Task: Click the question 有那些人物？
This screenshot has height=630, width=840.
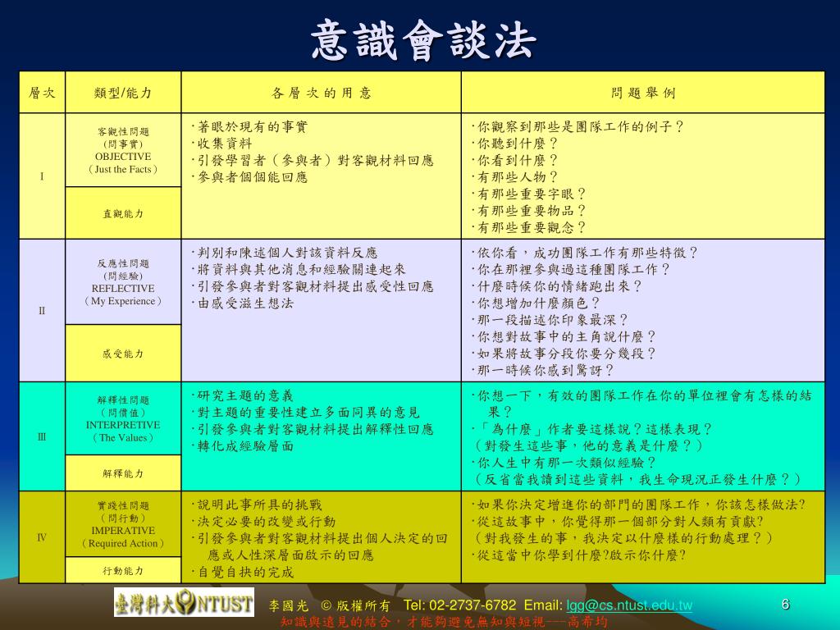Action: click(x=515, y=177)
